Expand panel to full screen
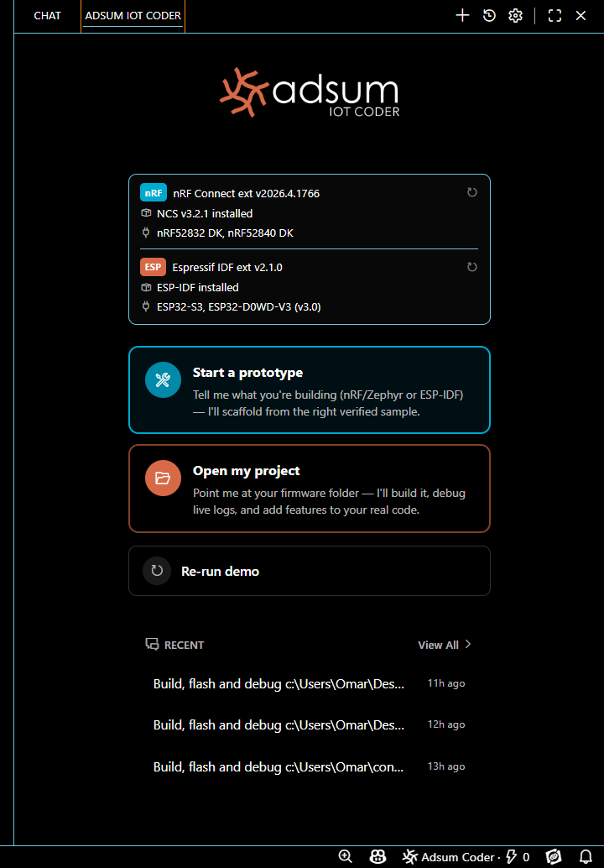Image resolution: width=604 pixels, height=868 pixels. [555, 15]
